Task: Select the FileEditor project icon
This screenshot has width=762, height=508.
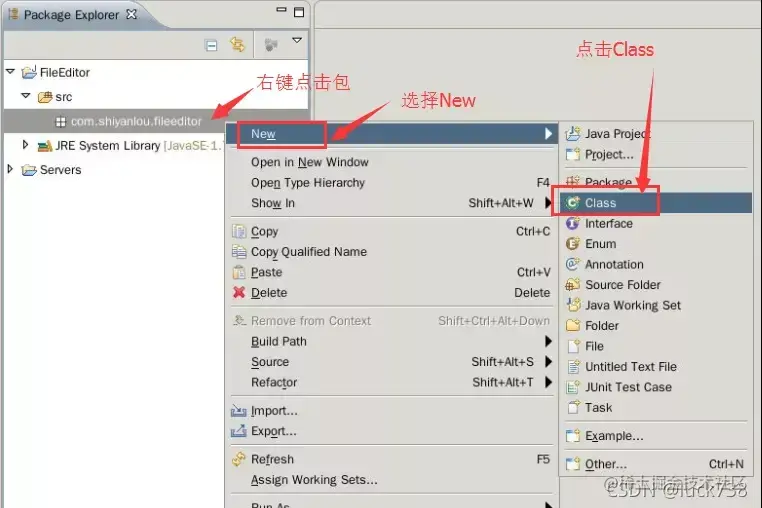Action: [29, 72]
